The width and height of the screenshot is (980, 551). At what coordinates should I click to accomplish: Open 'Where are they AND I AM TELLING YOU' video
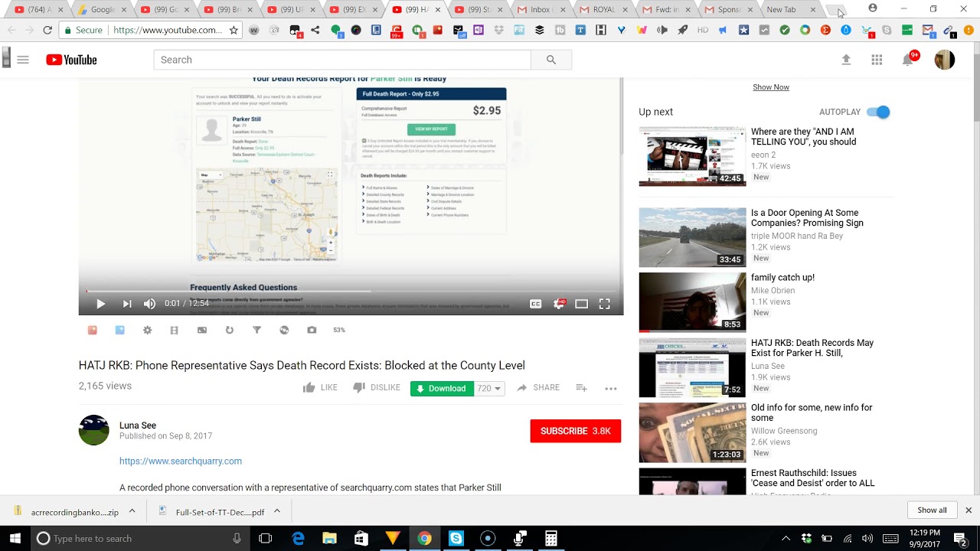(x=803, y=136)
